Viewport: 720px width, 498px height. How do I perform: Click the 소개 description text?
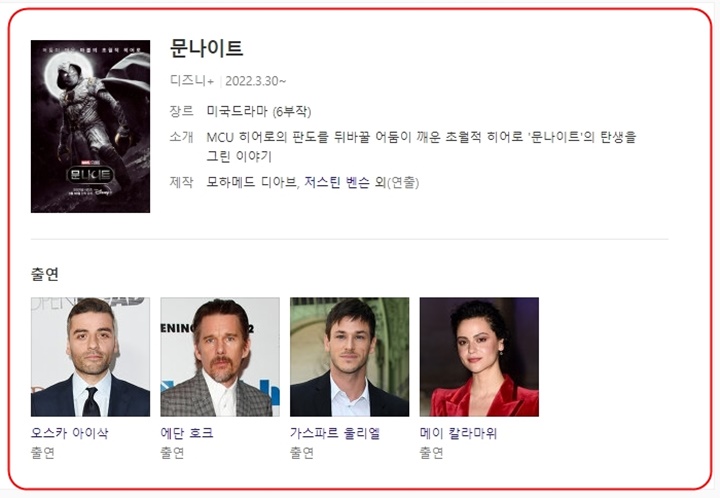pos(421,146)
